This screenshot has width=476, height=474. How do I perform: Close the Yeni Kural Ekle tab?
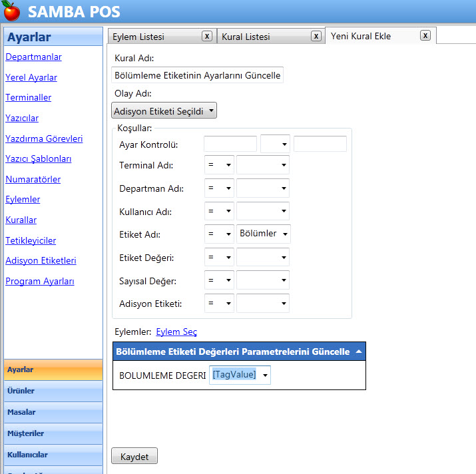425,35
